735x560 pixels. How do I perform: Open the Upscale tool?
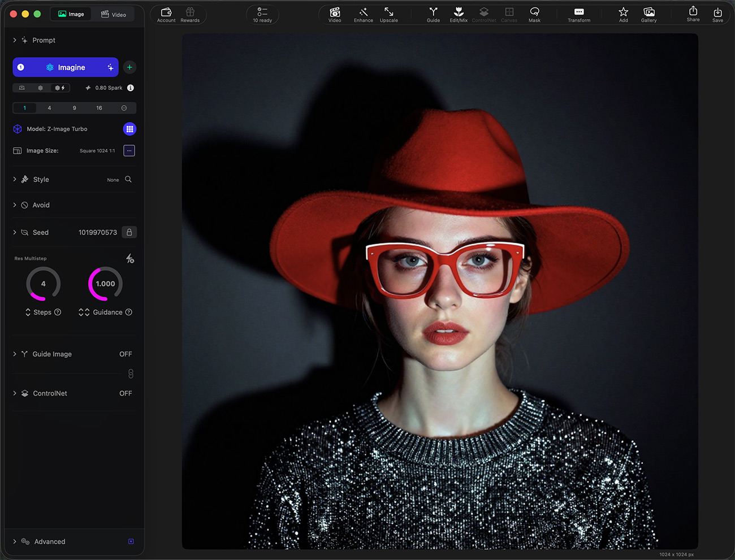point(388,15)
